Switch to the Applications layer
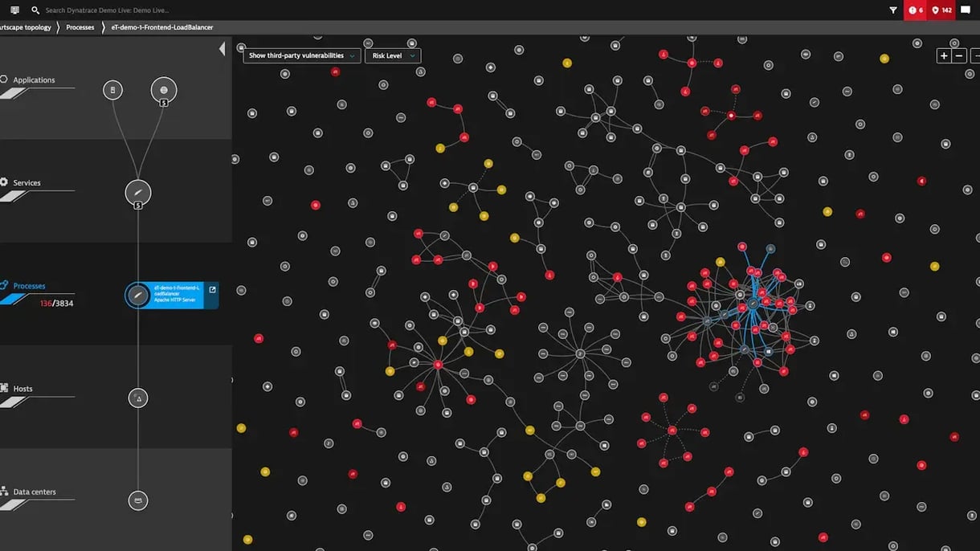Screen dimensions: 980x551 tap(34, 80)
